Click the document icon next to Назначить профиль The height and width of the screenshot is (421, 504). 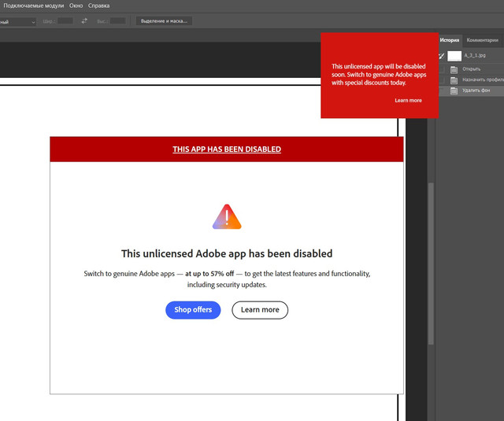(454, 80)
